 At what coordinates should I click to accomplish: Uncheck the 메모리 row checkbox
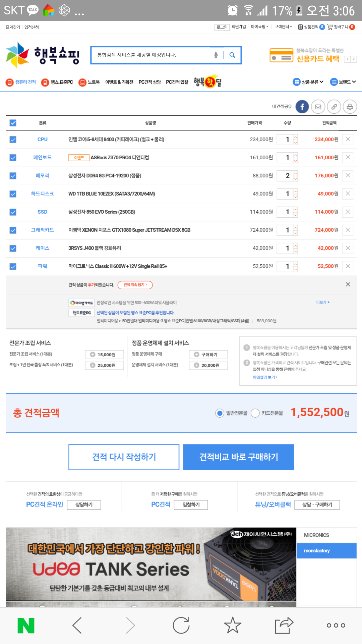pyautogui.click(x=13, y=176)
